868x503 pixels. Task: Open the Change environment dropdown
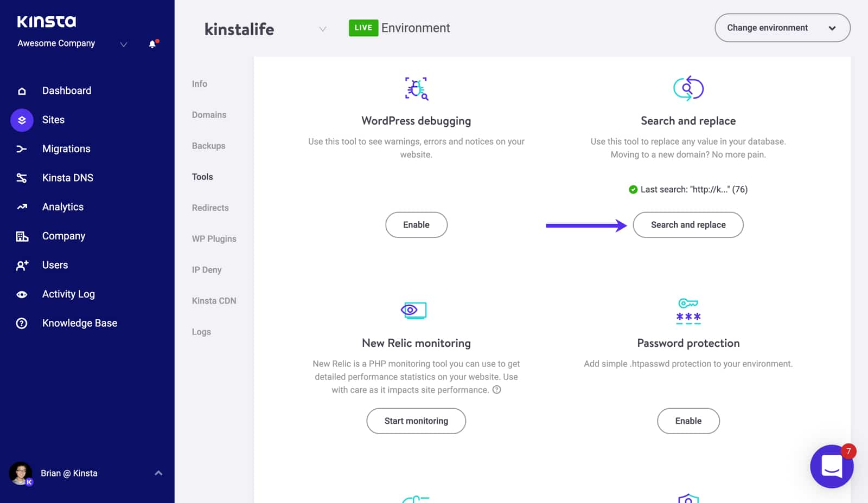tap(782, 28)
